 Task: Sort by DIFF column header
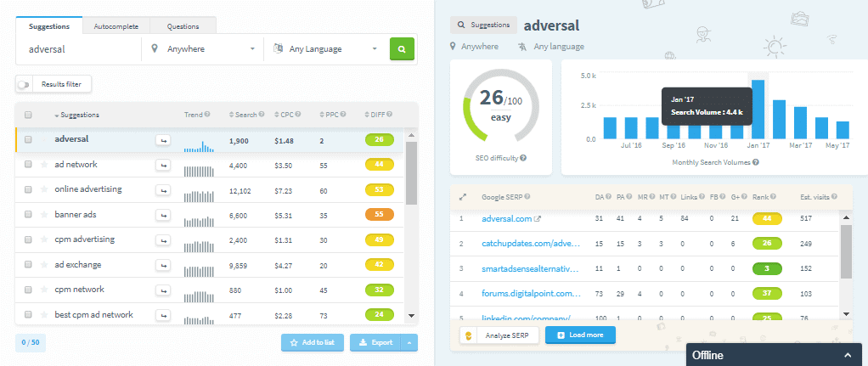pyautogui.click(x=375, y=115)
